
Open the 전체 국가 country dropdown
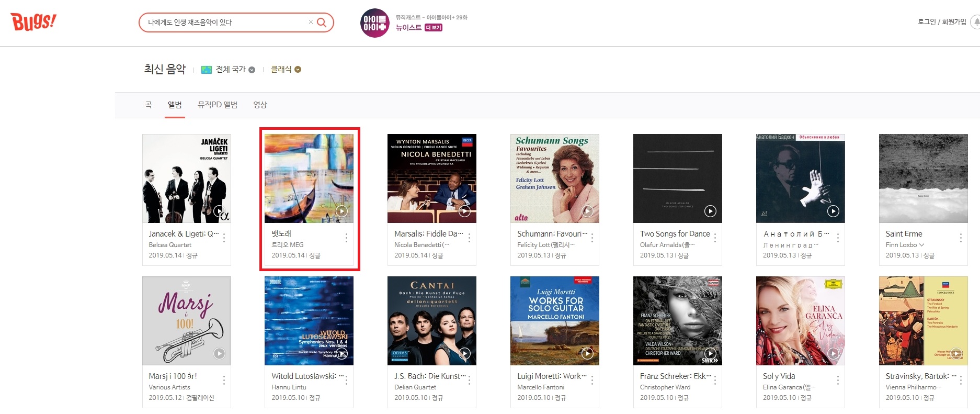click(x=229, y=70)
